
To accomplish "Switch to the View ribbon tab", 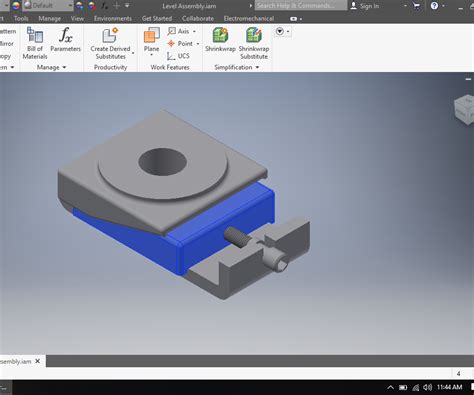I will 77,19.
